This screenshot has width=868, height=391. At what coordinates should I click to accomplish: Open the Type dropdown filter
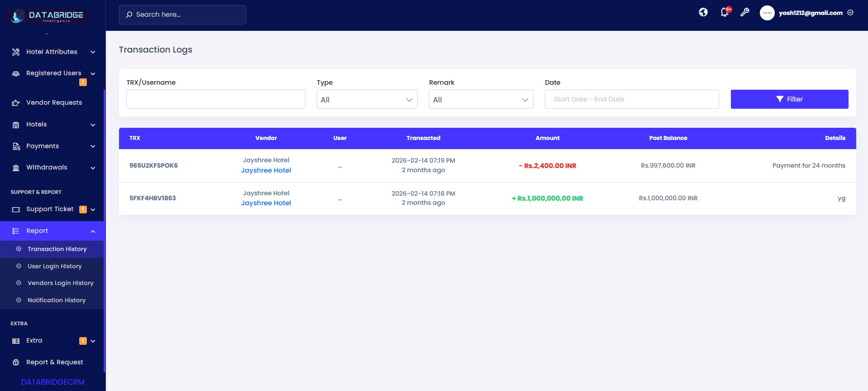[x=367, y=99]
